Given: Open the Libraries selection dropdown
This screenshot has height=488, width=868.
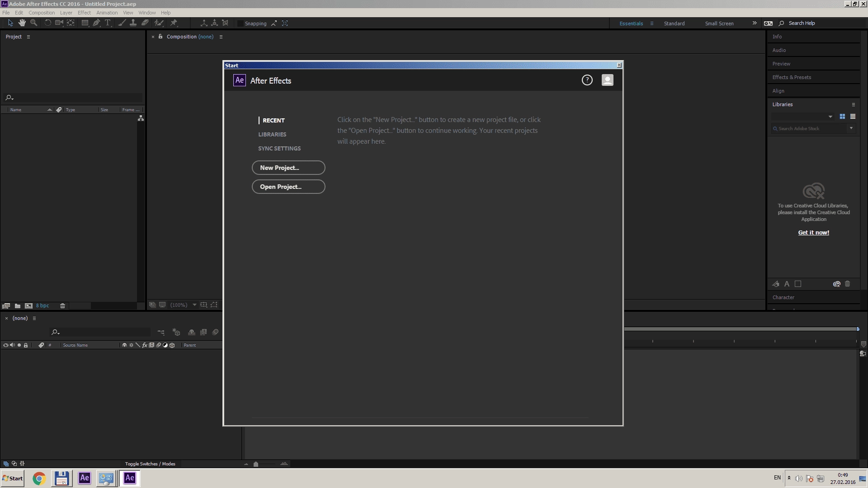Looking at the screenshot, I should click(802, 117).
